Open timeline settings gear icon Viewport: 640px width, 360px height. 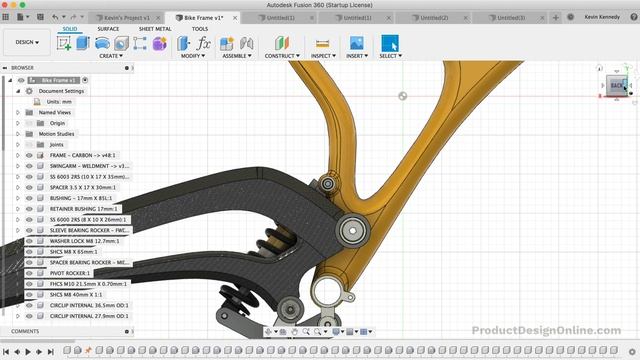632,351
